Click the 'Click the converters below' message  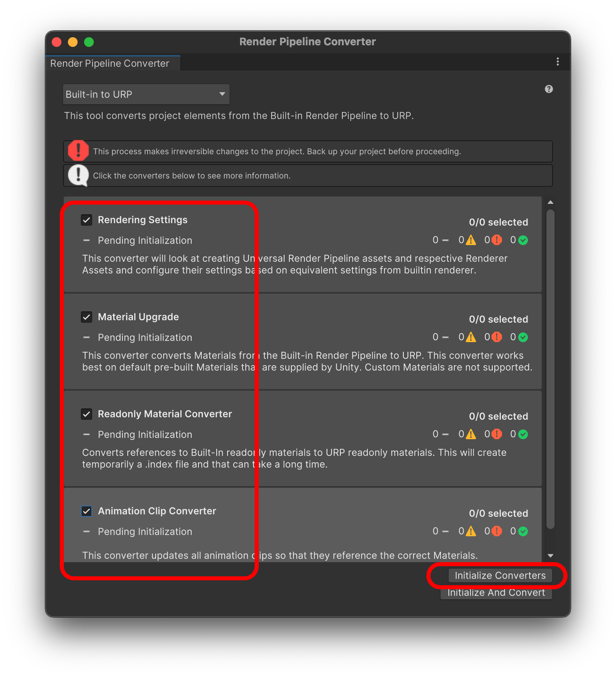coord(192,176)
